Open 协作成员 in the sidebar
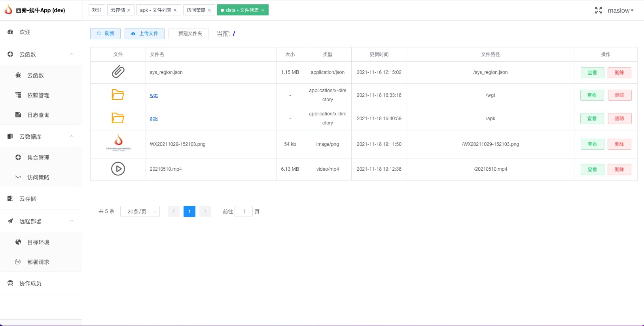The image size is (644, 326). (x=41, y=283)
